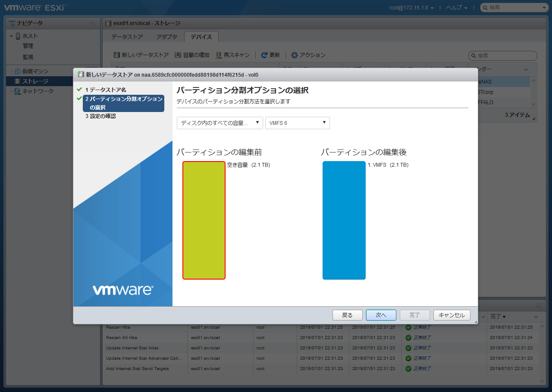Select wizard step 2 パーティション分割オプションの選択

[x=123, y=103]
